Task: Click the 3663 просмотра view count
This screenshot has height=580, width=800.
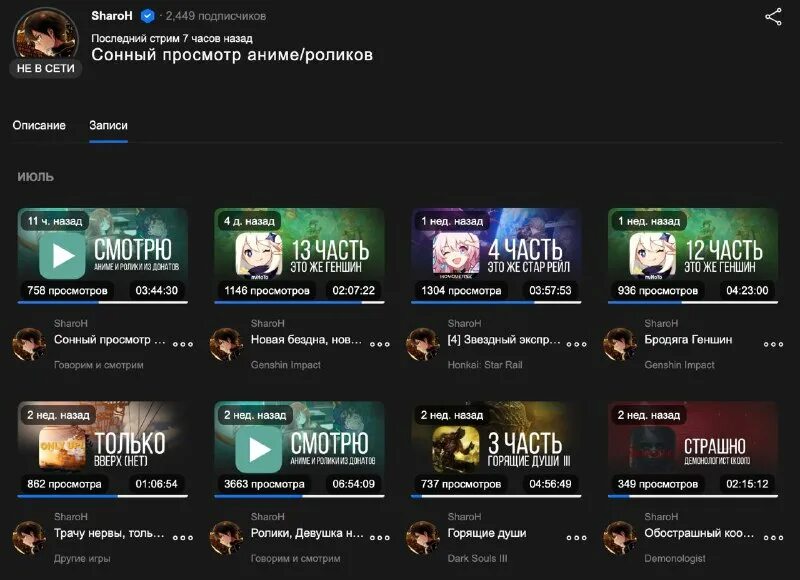Action: [264, 484]
